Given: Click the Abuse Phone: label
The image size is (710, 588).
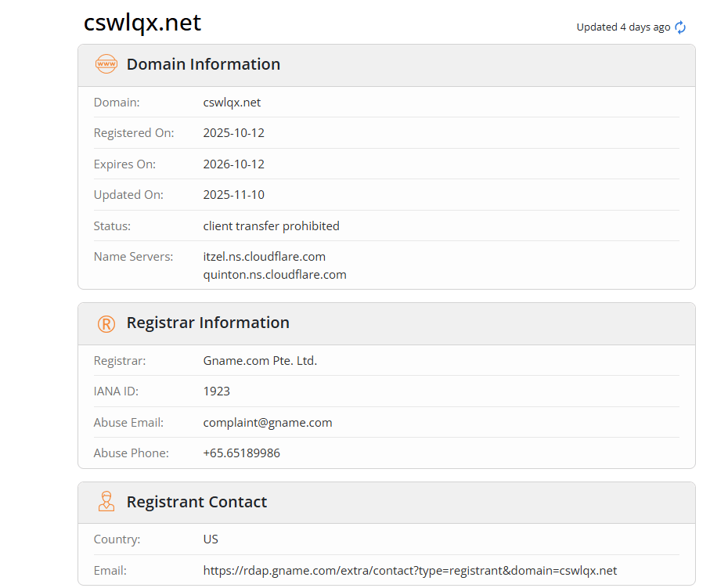Looking at the screenshot, I should click(x=132, y=453).
